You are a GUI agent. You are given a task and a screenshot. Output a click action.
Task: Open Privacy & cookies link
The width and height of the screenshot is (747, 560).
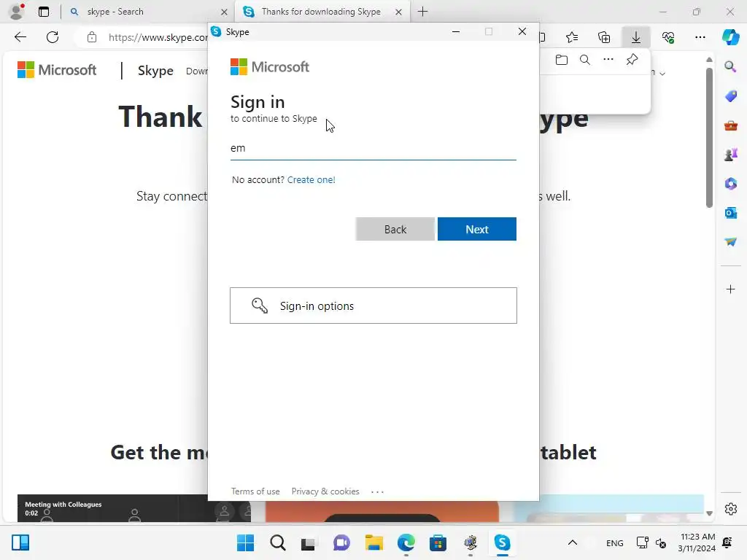click(x=325, y=491)
